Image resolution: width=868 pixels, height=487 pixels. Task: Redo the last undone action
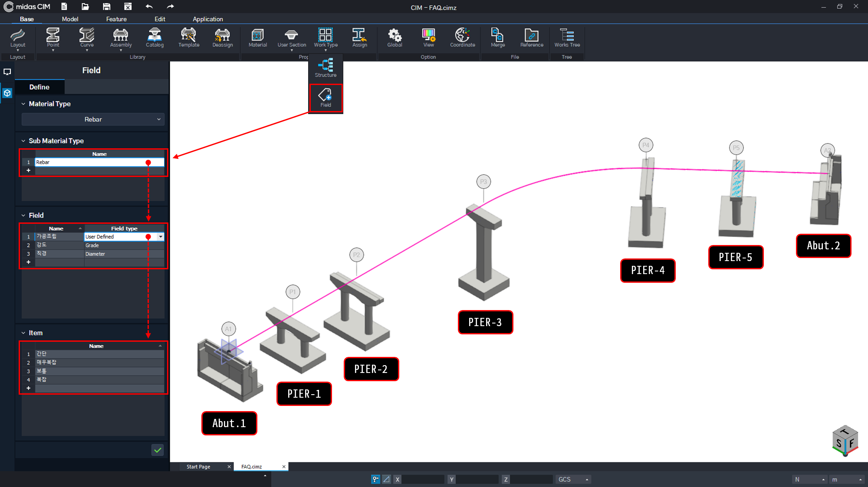point(170,7)
